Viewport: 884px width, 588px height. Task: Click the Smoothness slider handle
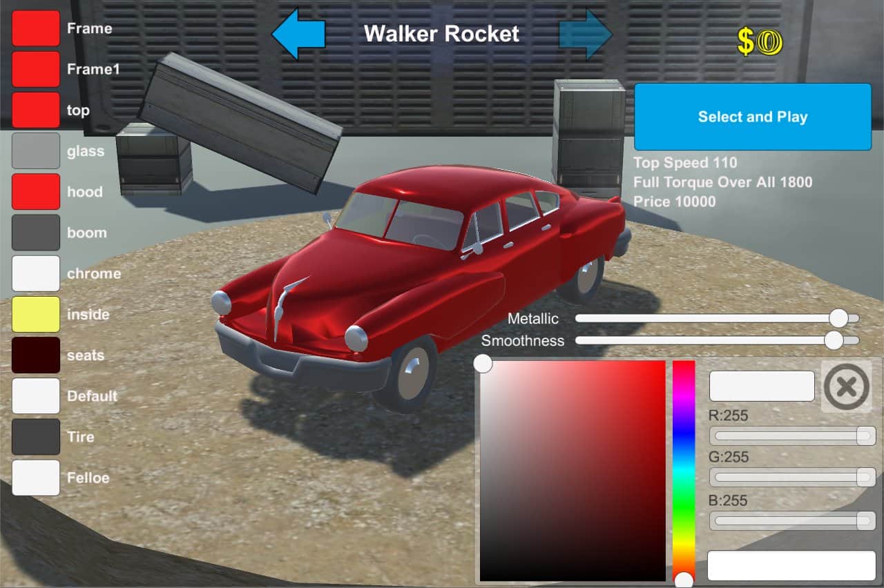coord(834,340)
